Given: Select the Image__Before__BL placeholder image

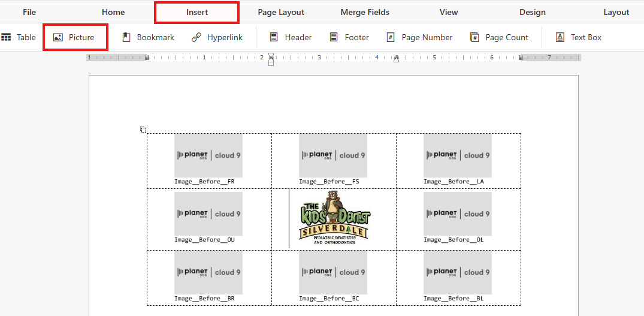Looking at the screenshot, I should (x=458, y=272).
